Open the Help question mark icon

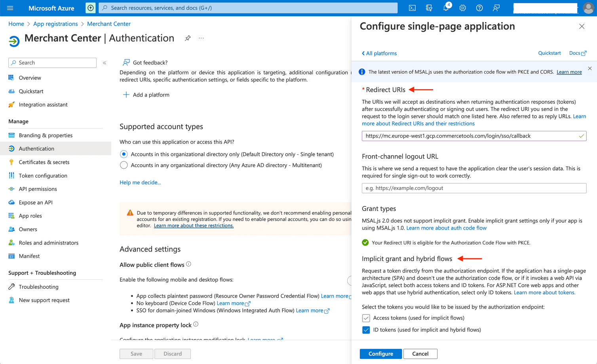tap(479, 8)
